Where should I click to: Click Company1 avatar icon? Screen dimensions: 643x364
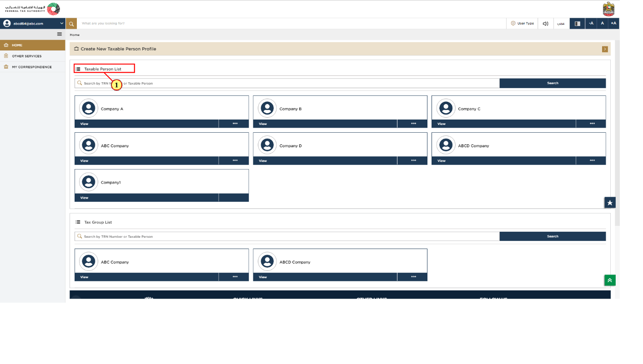click(89, 182)
